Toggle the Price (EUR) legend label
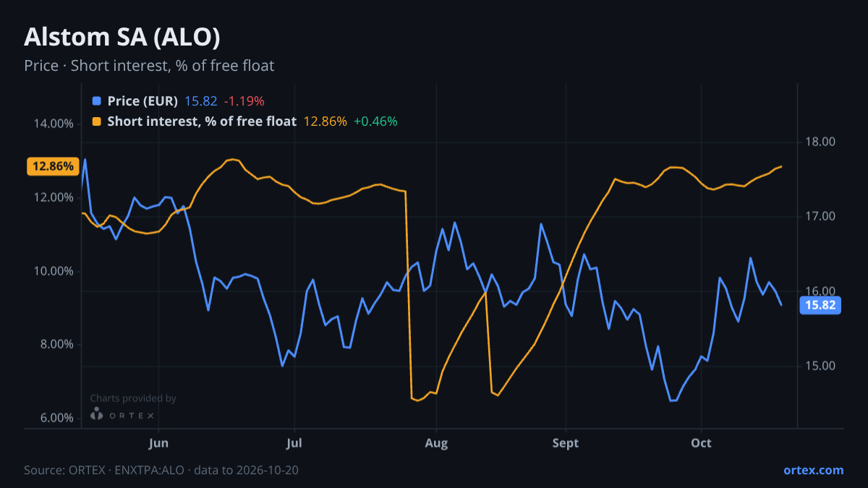This screenshot has width=868, height=488. (x=142, y=101)
